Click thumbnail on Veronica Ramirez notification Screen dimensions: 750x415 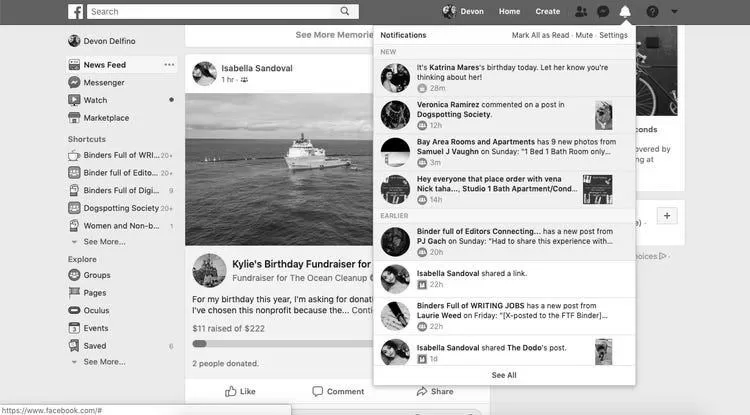click(x=604, y=115)
